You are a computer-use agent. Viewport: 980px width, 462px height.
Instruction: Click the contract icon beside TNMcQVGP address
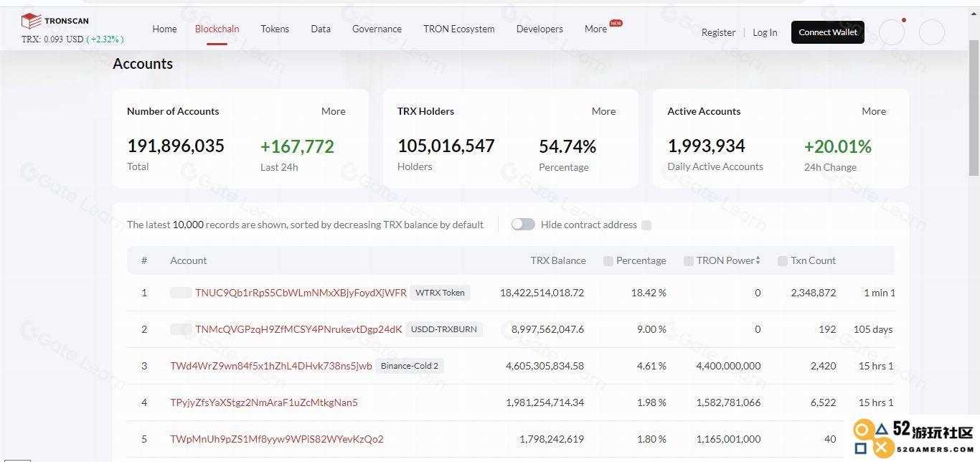(181, 329)
